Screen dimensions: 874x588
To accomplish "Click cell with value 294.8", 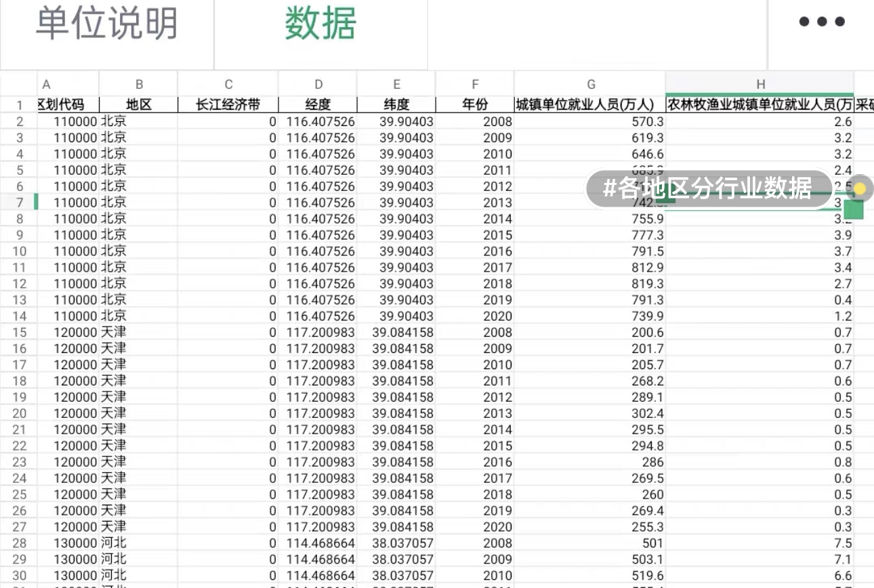I will coord(590,446).
